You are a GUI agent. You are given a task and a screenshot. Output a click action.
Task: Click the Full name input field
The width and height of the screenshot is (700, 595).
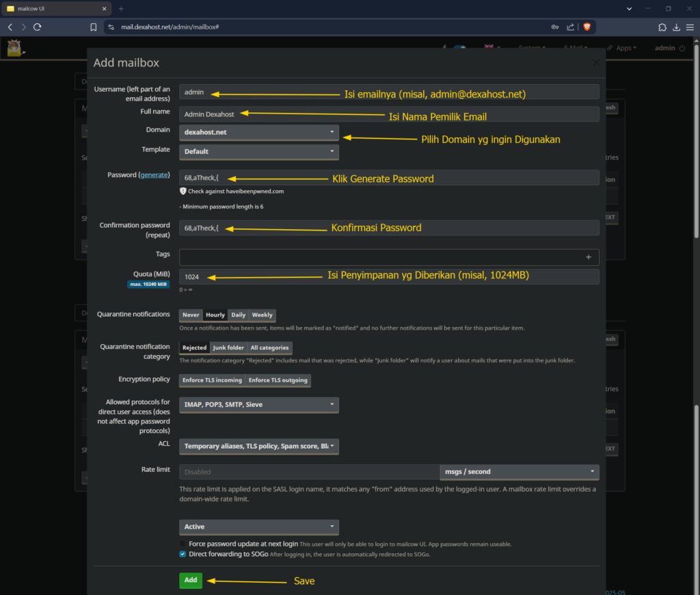click(x=389, y=114)
